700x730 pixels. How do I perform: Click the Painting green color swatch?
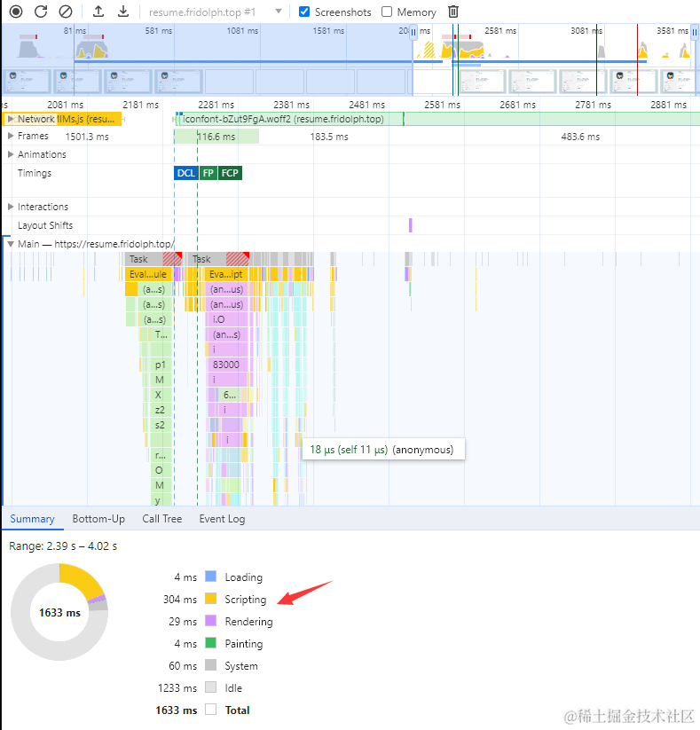(211, 643)
